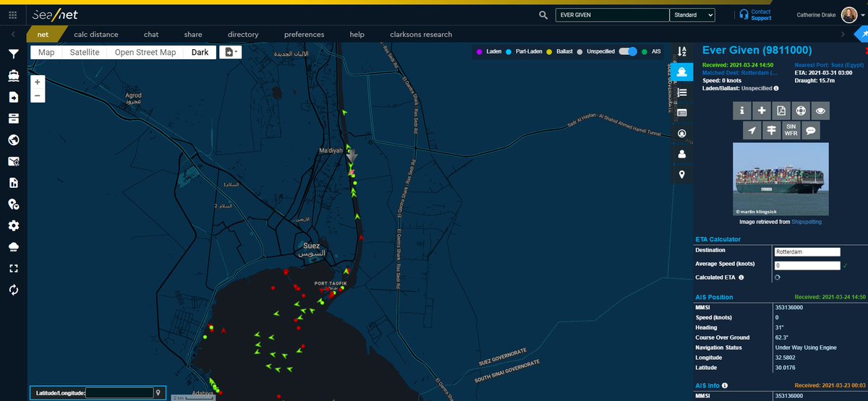
Task: Click the SIN WFR button
Action: 791,130
